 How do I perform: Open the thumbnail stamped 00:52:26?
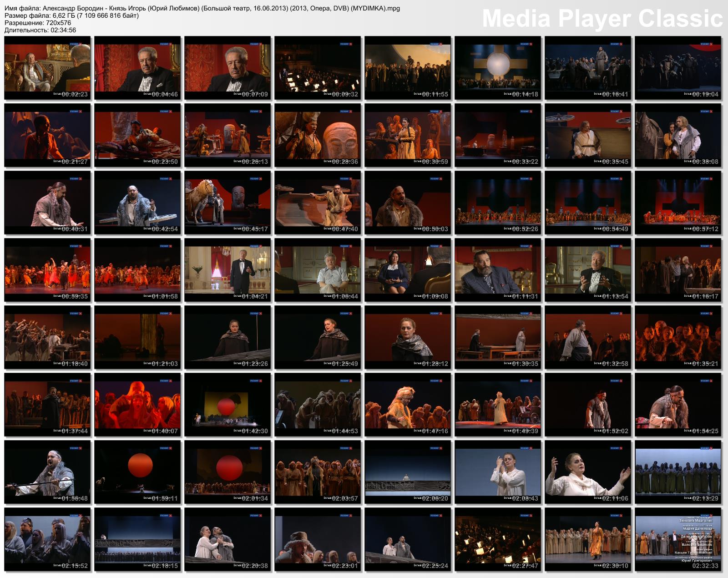click(498, 203)
